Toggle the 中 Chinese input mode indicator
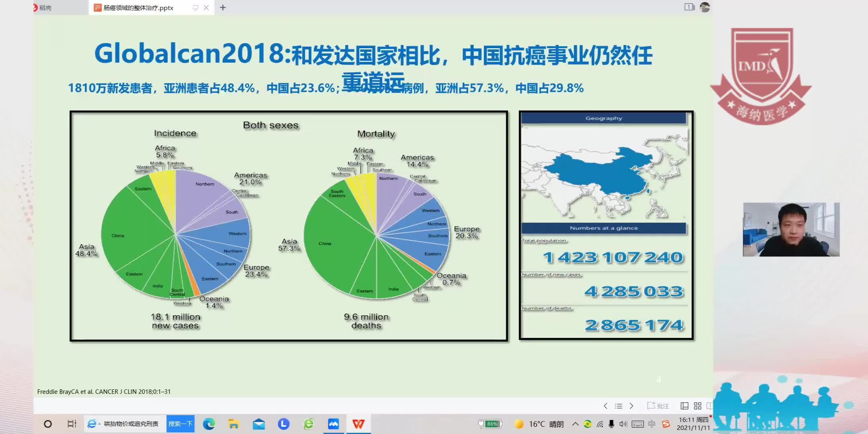The height and width of the screenshot is (434, 868). (651, 424)
